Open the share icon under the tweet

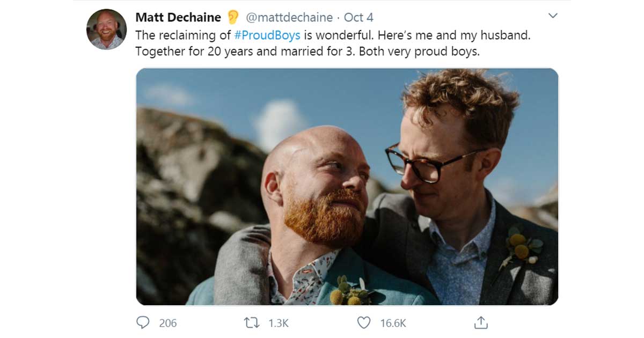481,322
